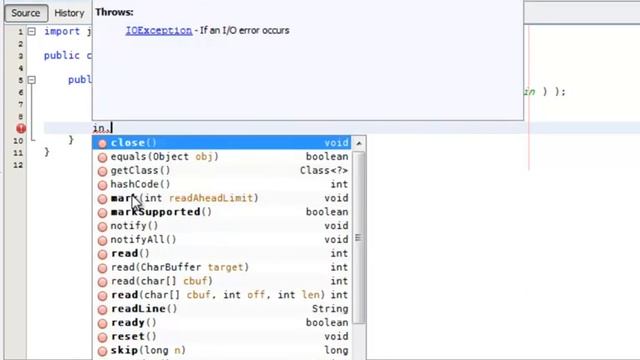This screenshot has height=360, width=640.
Task: Click the 'public' keyword on line 3
Action: [x=62, y=56]
